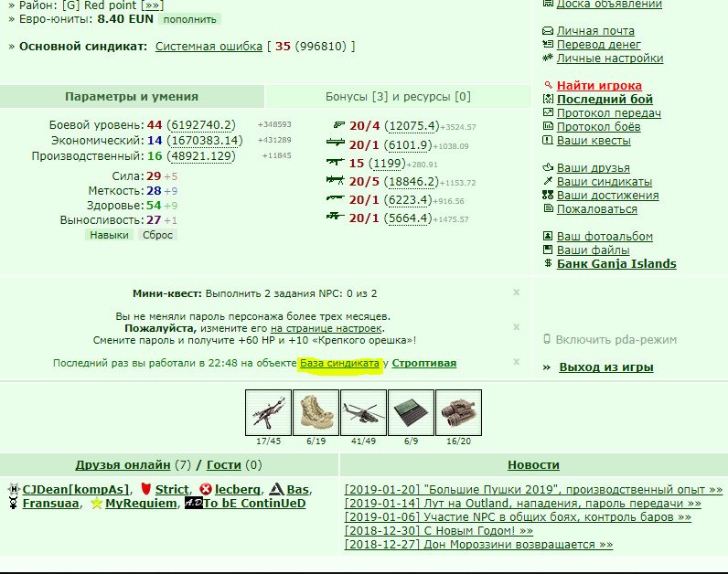Click the crossed-guns icon before Fransuaa
This screenshot has height=574, width=728.
14,503
